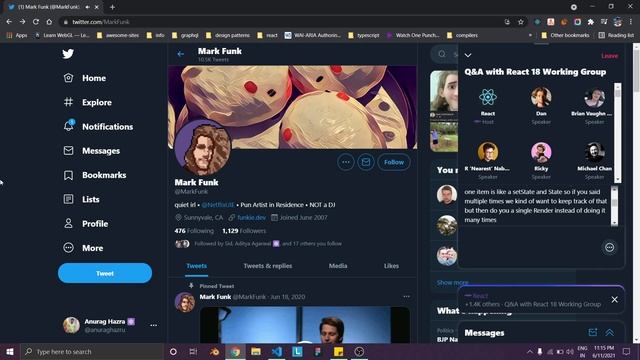
Task: Open Messages in the sidebar
Action: click(x=92, y=151)
